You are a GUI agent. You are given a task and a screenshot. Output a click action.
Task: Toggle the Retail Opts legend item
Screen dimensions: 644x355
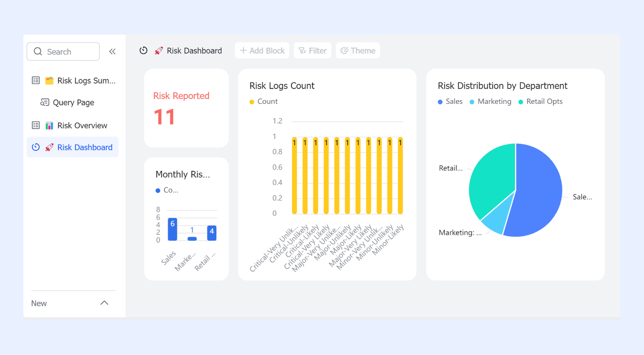[540, 102]
